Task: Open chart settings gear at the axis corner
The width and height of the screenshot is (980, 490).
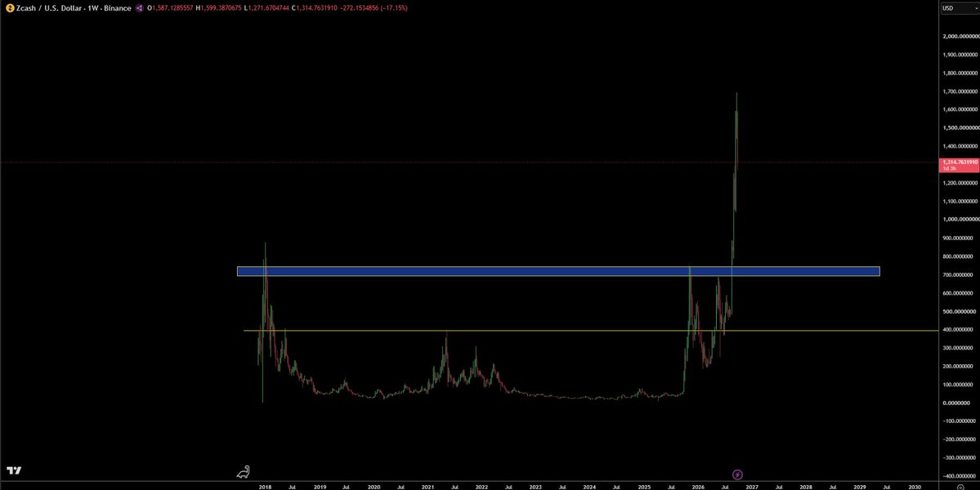Action: click(960, 486)
